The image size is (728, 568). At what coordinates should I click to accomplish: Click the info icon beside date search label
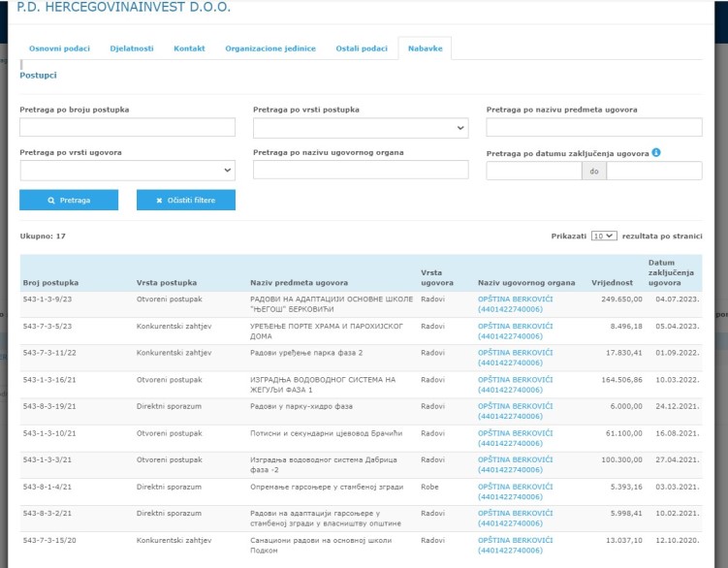click(x=657, y=152)
